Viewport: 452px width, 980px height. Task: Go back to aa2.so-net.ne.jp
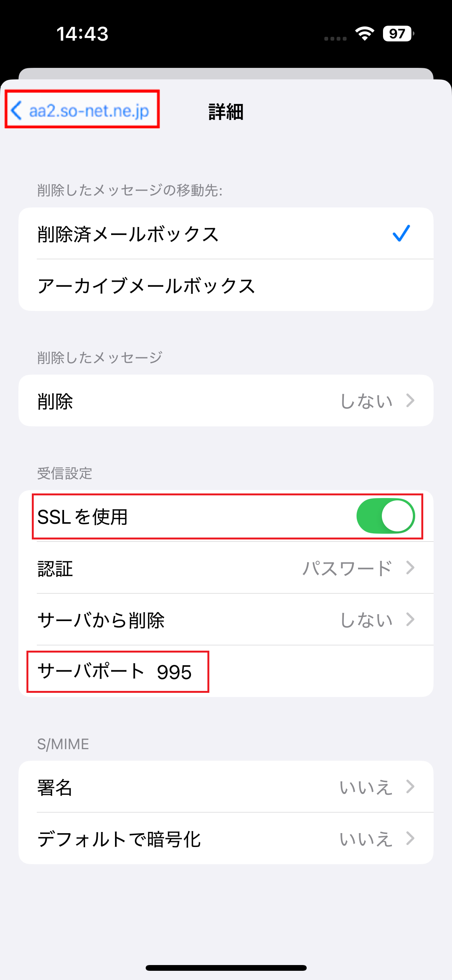89,111
